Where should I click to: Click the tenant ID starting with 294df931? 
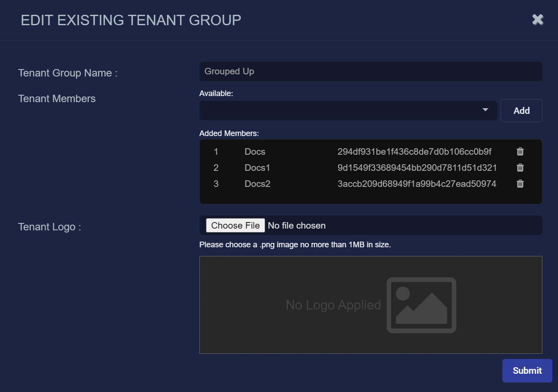pyautogui.click(x=414, y=152)
